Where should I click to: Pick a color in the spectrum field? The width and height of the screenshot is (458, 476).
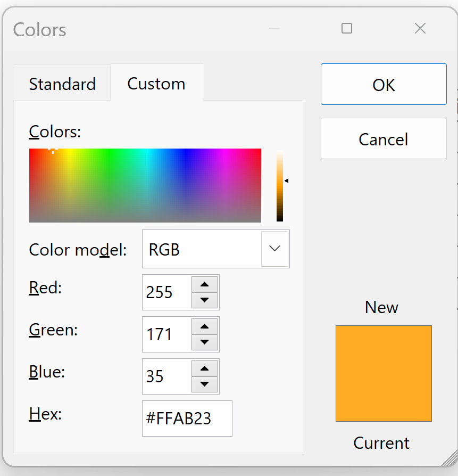145,185
